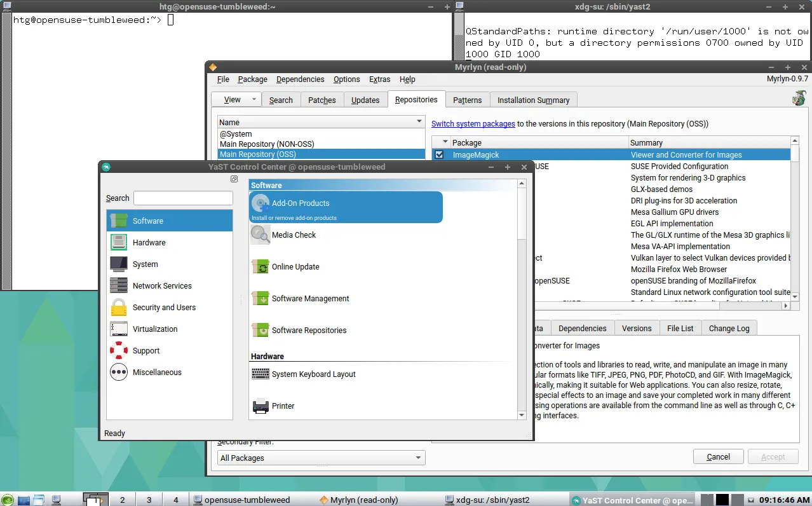Uncheck the ImageMagick package checkbox
This screenshot has height=506, width=812.
pos(439,154)
